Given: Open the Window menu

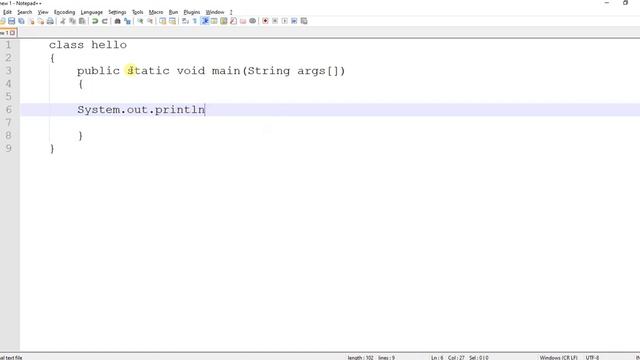Looking at the screenshot, I should point(215,12).
